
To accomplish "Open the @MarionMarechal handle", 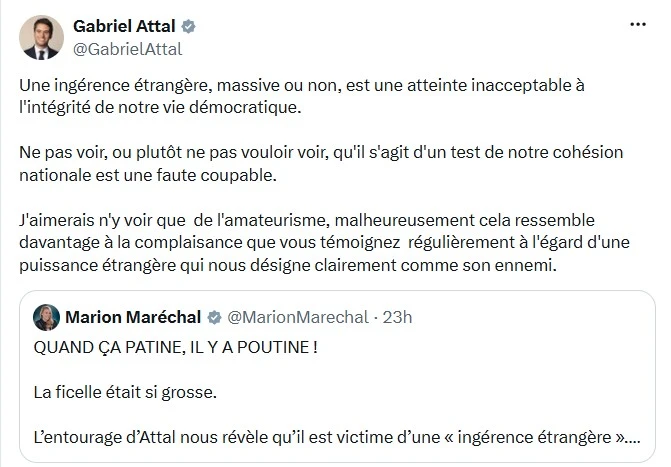I will [297, 317].
